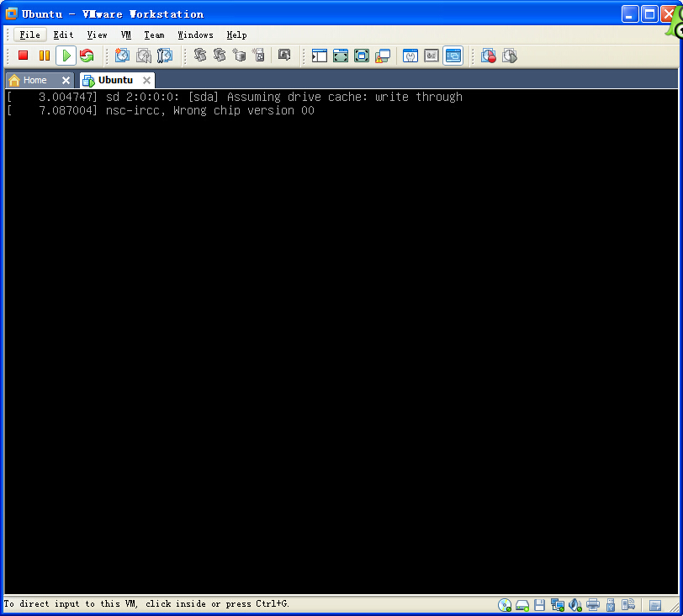Click the floppy drive status icon
The width and height of the screenshot is (683, 616).
(540, 605)
